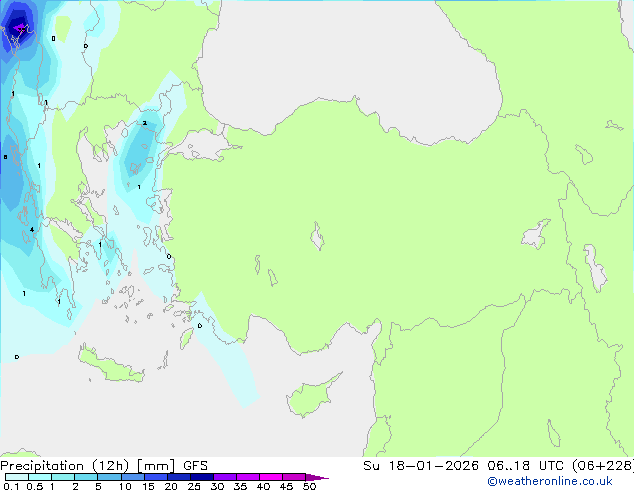This screenshot has height=490, width=634.
Task: Click the "(06+228)" forecast run text
Action: (x=603, y=466)
